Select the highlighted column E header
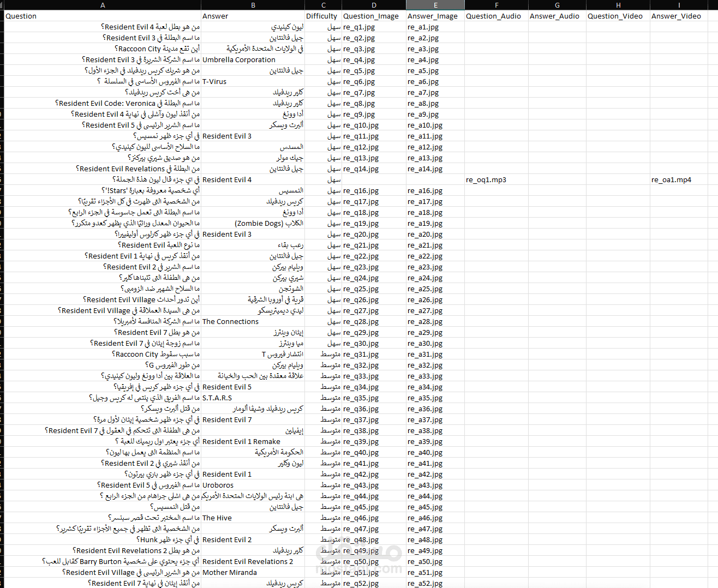This screenshot has width=718, height=588. coord(435,5)
